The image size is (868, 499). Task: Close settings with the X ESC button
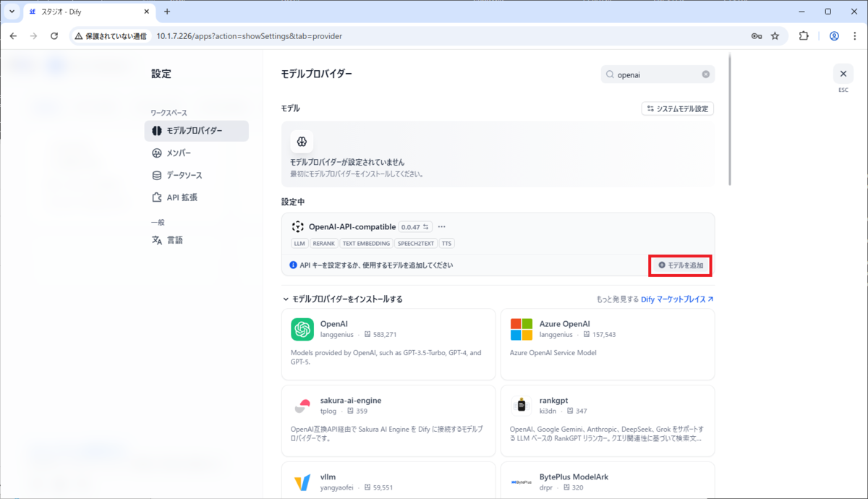pyautogui.click(x=843, y=74)
